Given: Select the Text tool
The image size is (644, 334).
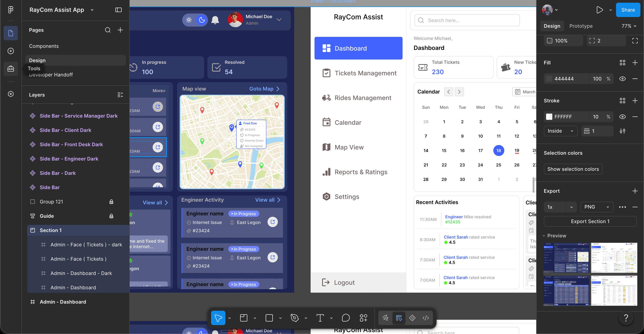Looking at the screenshot, I should pos(320,318).
